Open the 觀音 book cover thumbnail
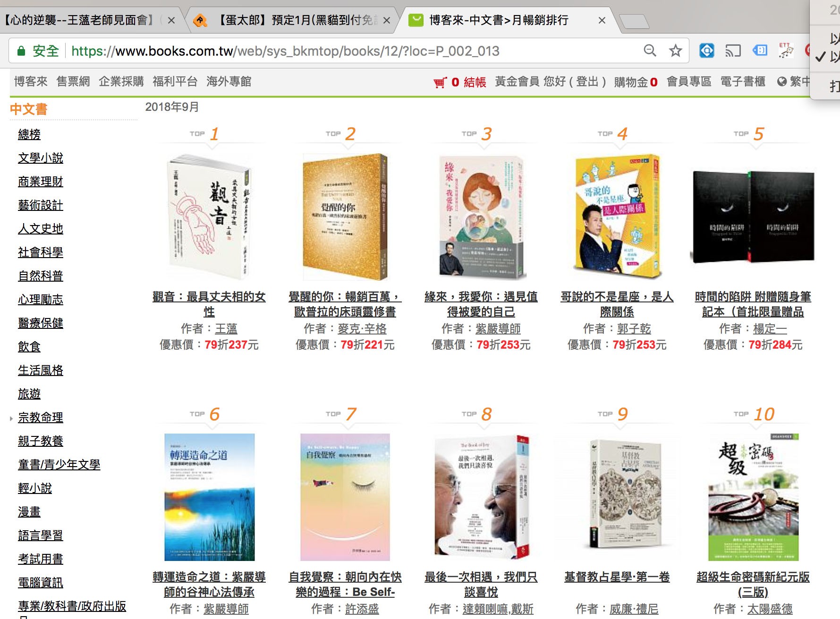The height and width of the screenshot is (619, 840). (209, 216)
